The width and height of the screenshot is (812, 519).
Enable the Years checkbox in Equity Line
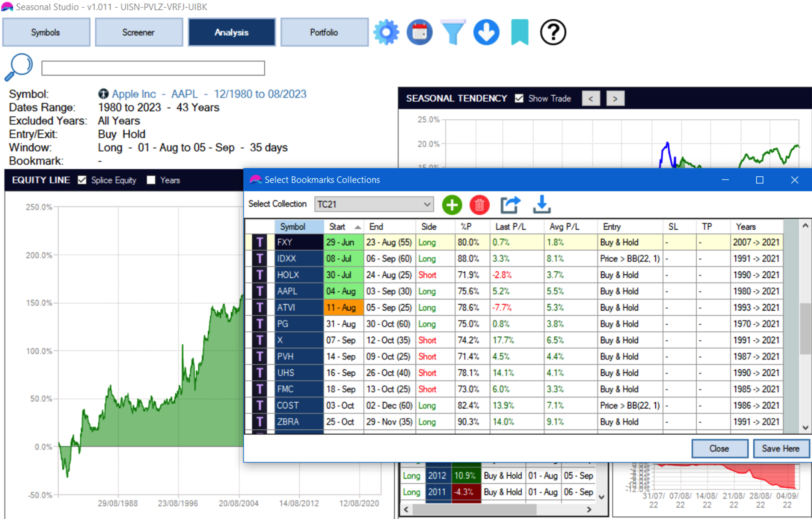click(x=151, y=180)
